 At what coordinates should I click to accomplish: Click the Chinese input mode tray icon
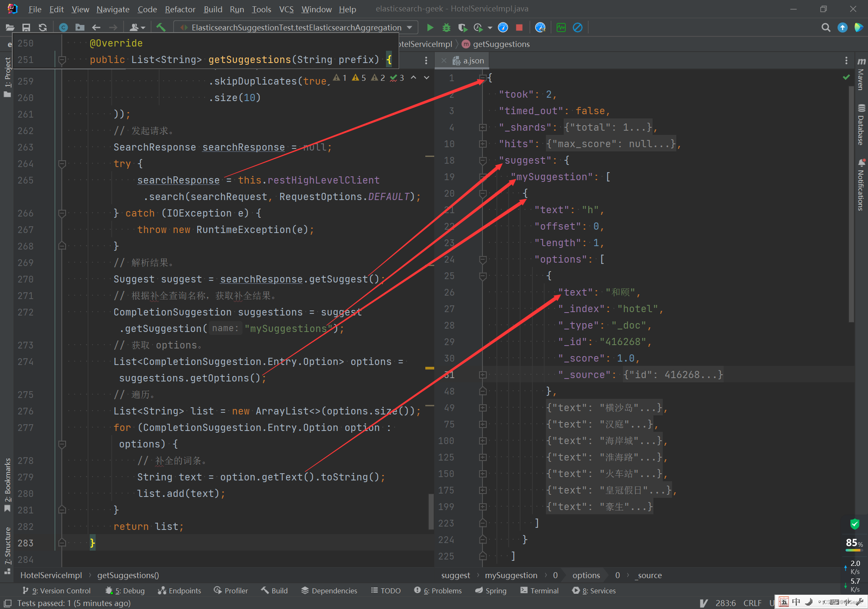point(796,601)
